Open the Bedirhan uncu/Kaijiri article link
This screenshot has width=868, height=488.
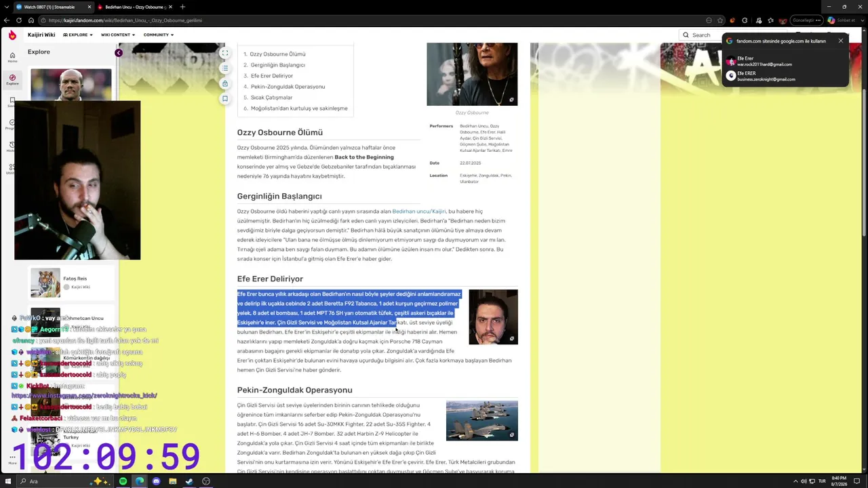click(x=419, y=211)
